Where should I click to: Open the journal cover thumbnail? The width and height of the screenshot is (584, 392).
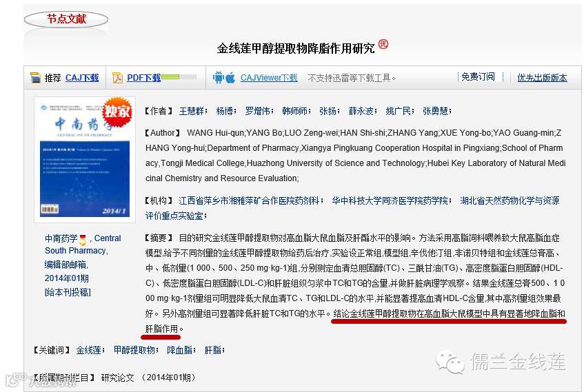point(85,160)
